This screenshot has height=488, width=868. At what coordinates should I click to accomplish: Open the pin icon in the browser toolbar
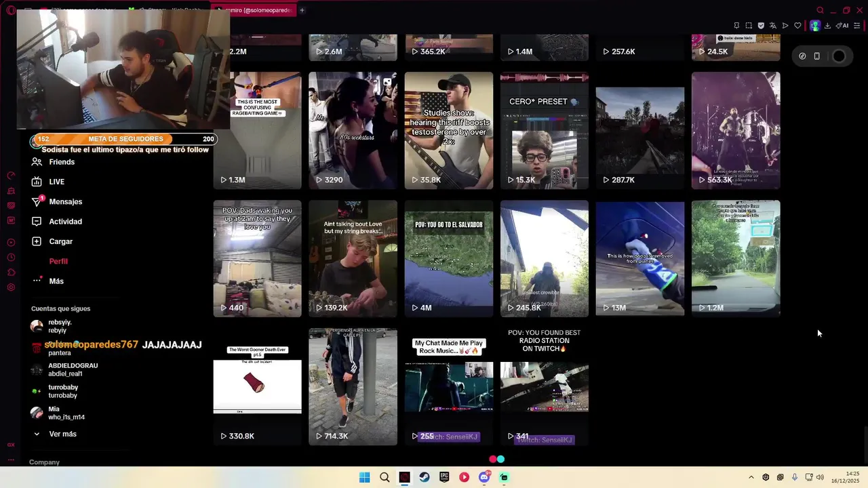click(736, 26)
